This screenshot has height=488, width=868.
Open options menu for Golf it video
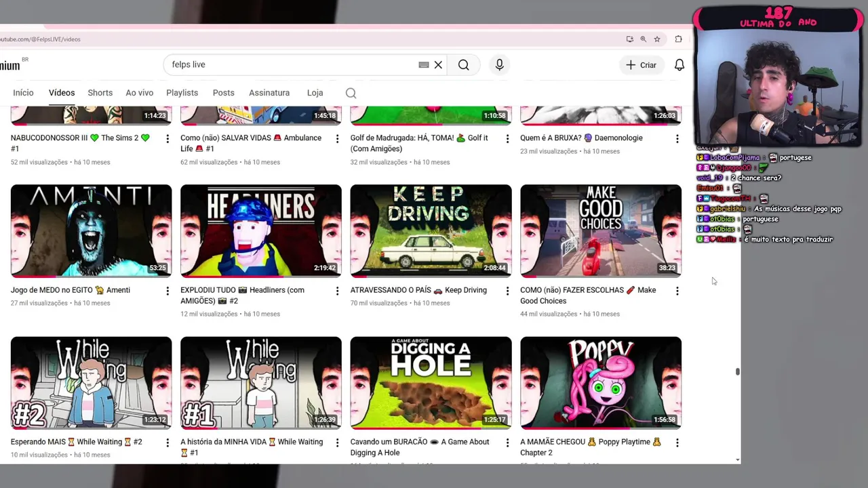coord(507,139)
